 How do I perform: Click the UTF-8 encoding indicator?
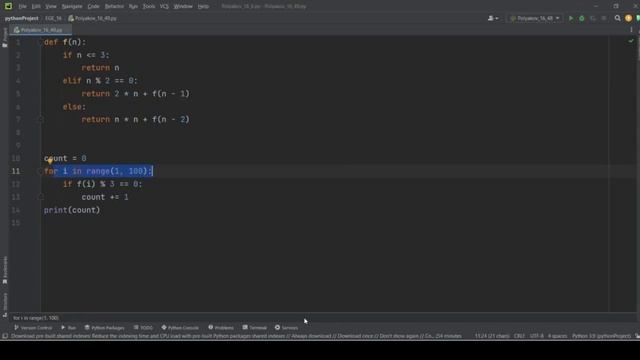point(536,336)
